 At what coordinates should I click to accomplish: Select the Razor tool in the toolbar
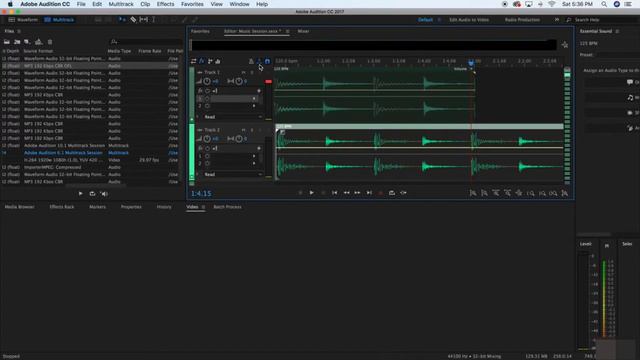click(133, 19)
